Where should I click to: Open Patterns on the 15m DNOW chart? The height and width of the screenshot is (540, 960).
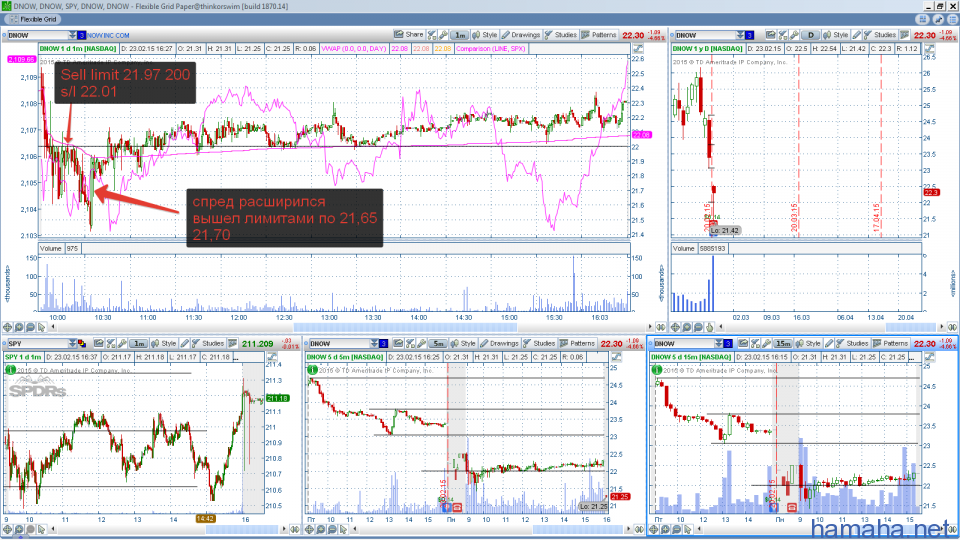point(891,343)
